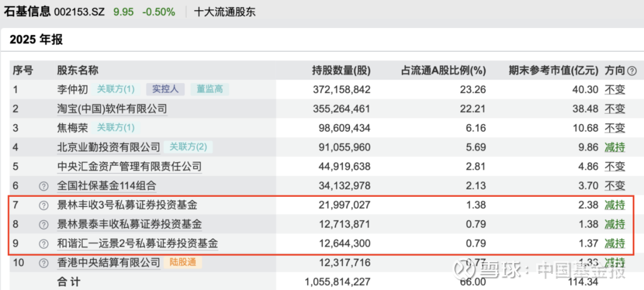Screen dimensions: 644x290
Task: Click the question mark icon beside 和谐汇一远景2号
Action: 43,243
